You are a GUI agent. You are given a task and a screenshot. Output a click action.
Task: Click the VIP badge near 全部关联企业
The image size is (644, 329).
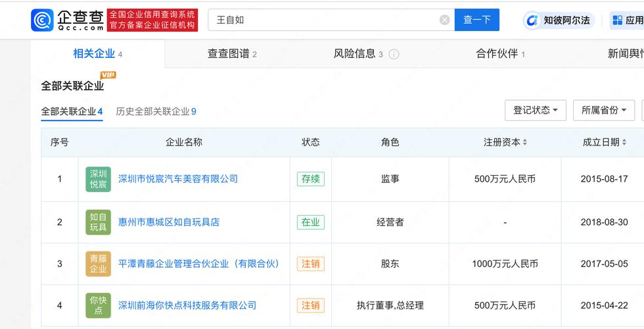[x=108, y=75]
